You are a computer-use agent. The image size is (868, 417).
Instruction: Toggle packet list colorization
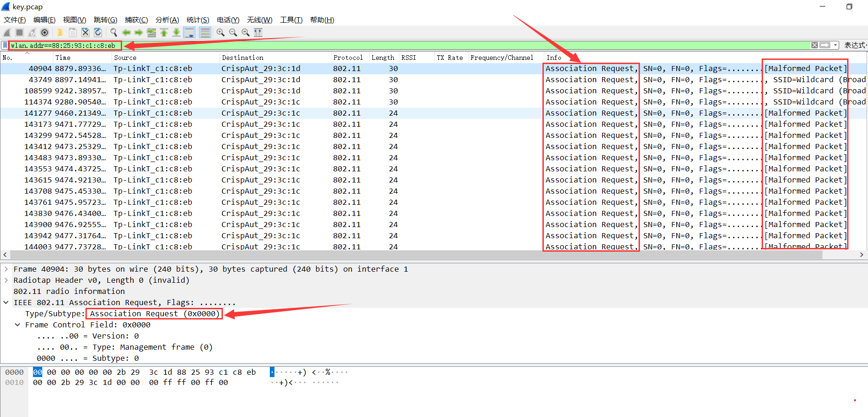click(x=205, y=33)
